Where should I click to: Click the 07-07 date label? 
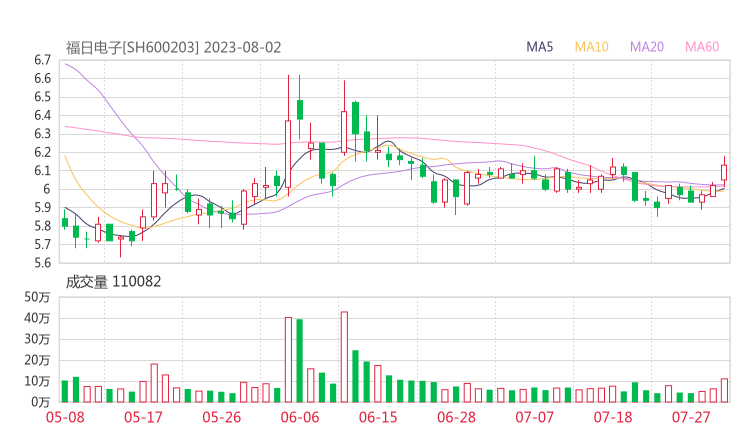point(534,417)
